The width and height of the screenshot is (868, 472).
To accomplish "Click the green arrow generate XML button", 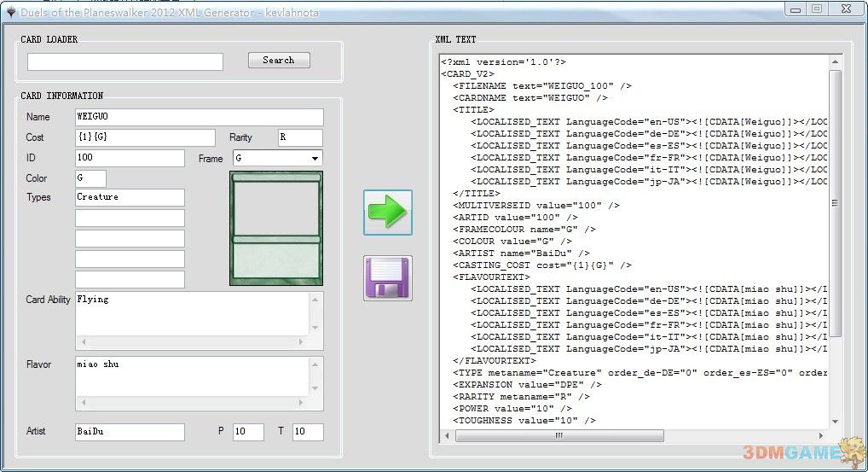I will tap(387, 213).
